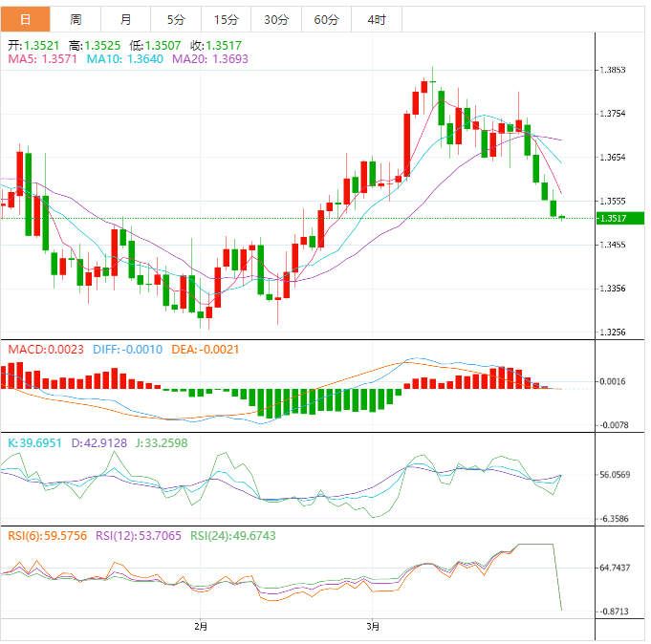
Task: Select the 15分 timeframe tab
Action: 227,19
